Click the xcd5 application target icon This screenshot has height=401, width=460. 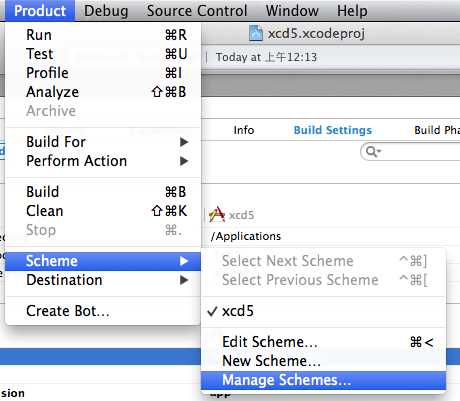point(217,215)
